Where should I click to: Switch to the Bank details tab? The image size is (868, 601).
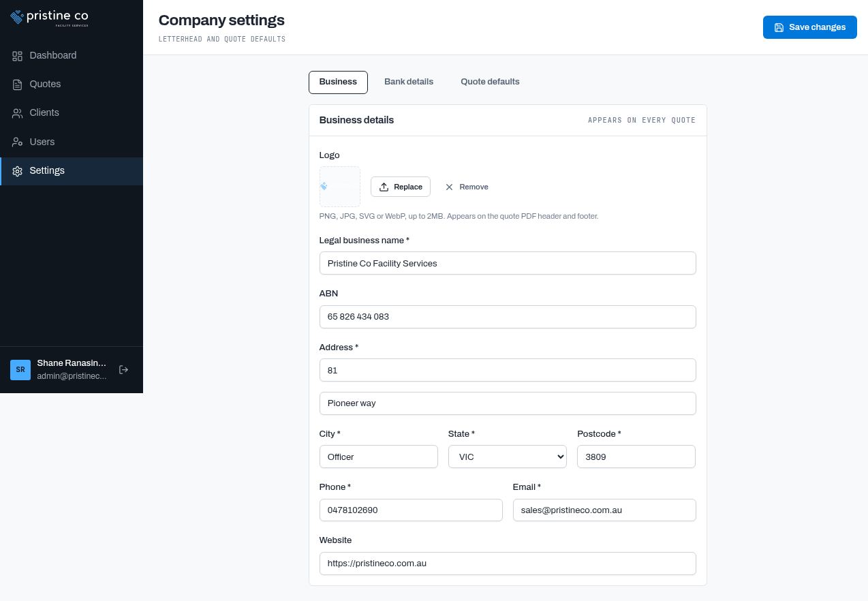click(x=409, y=82)
